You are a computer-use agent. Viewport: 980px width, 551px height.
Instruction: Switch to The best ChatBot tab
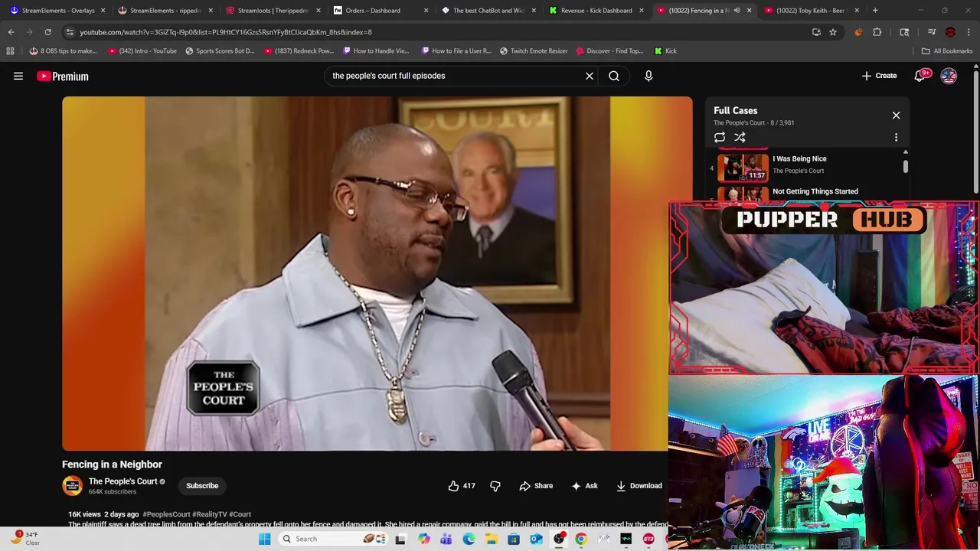[487, 11]
